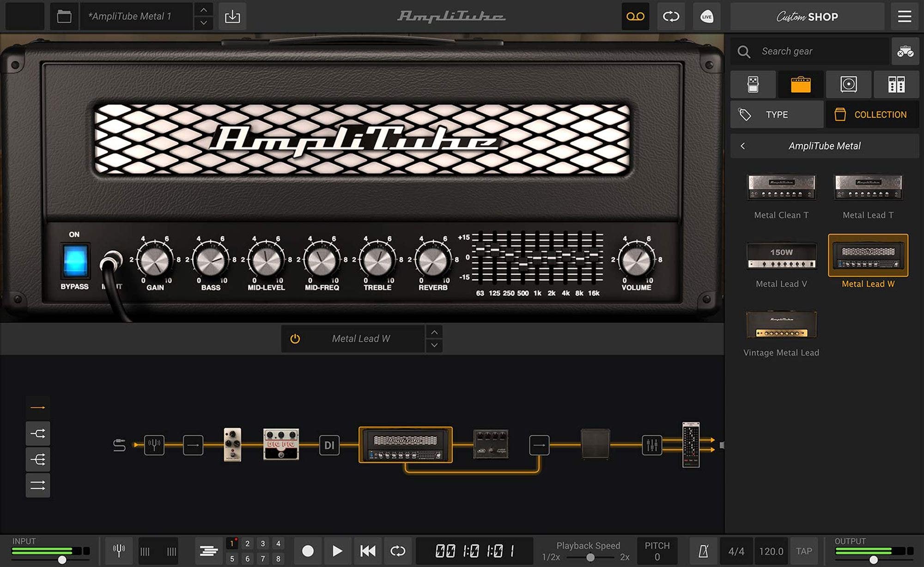The height and width of the screenshot is (567, 924).
Task: Select the single serial chain routing icon
Action: click(38, 408)
